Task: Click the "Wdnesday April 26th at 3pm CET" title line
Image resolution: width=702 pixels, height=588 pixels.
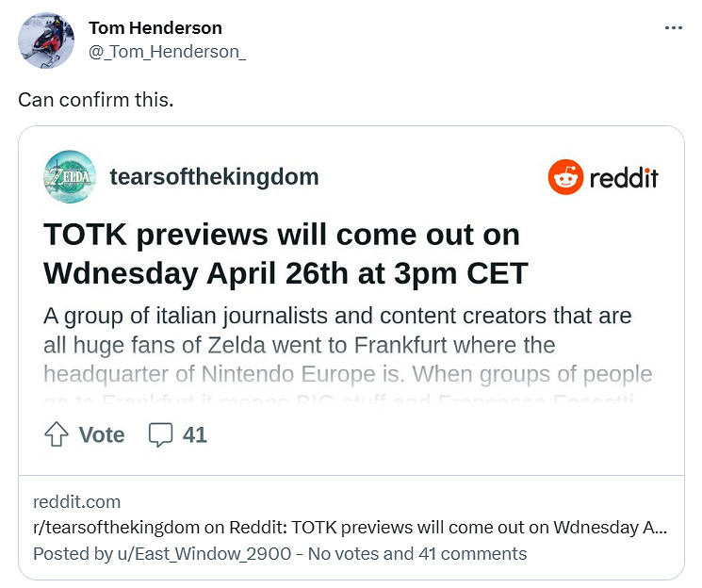Action: (x=286, y=273)
